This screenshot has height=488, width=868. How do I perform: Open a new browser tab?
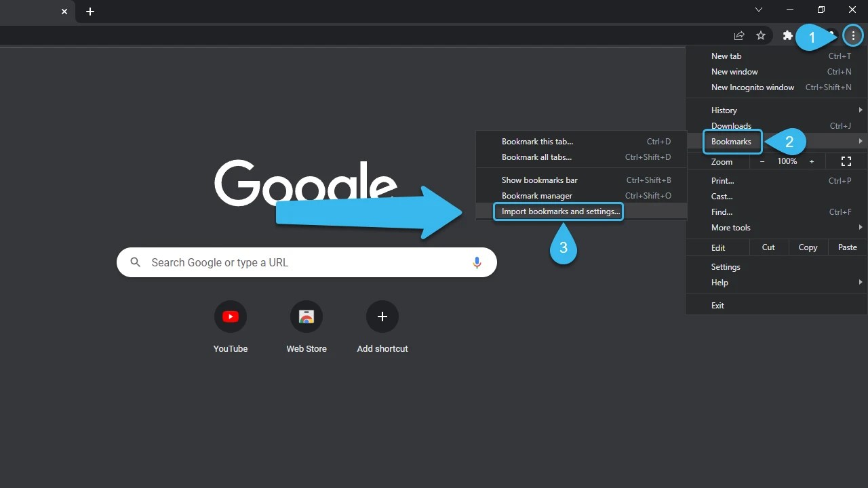coord(90,11)
